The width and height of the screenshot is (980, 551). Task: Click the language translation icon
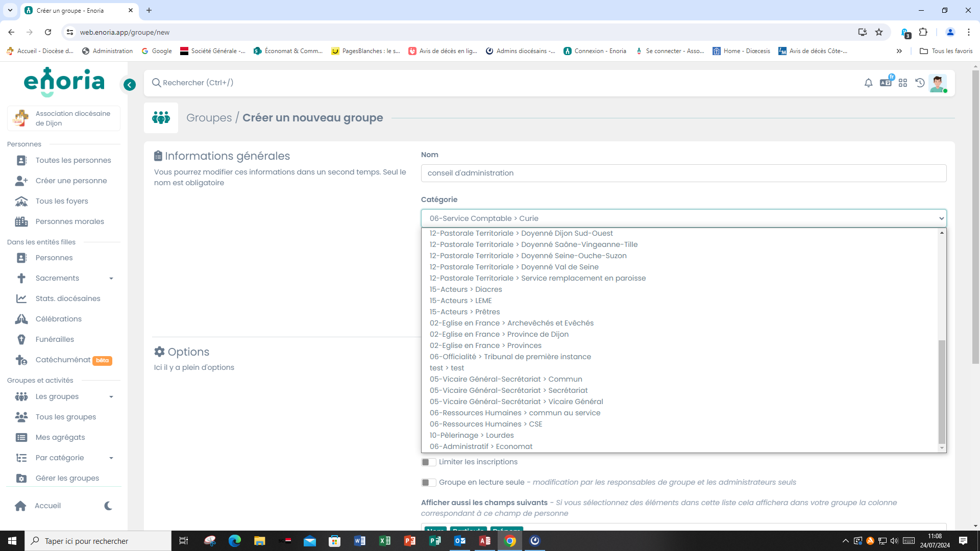[x=886, y=83]
